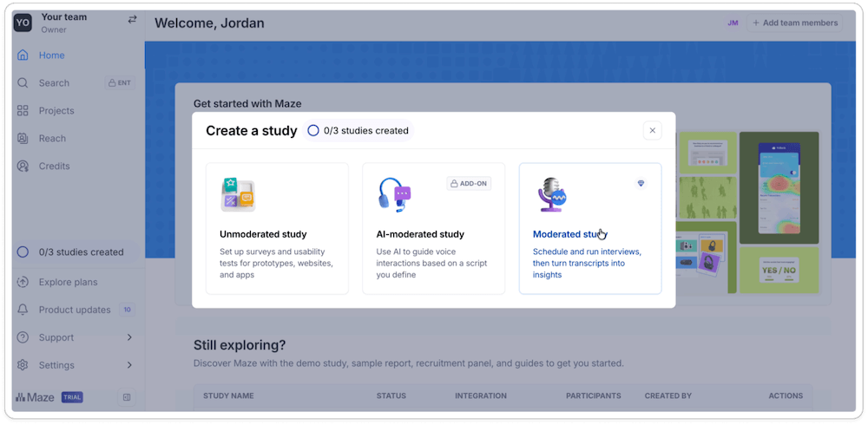This screenshot has width=868, height=425.
Task: Click 0/3 studies created pill in dialog
Action: [x=358, y=131]
